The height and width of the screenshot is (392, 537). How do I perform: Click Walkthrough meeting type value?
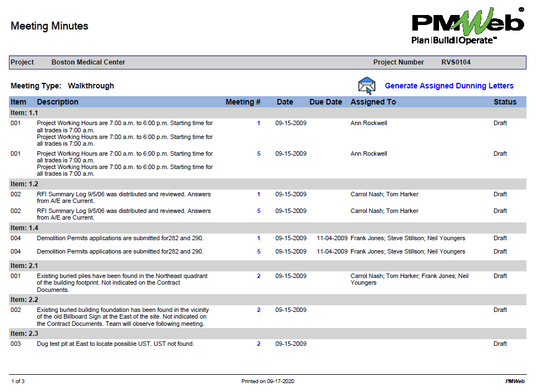[x=91, y=86]
